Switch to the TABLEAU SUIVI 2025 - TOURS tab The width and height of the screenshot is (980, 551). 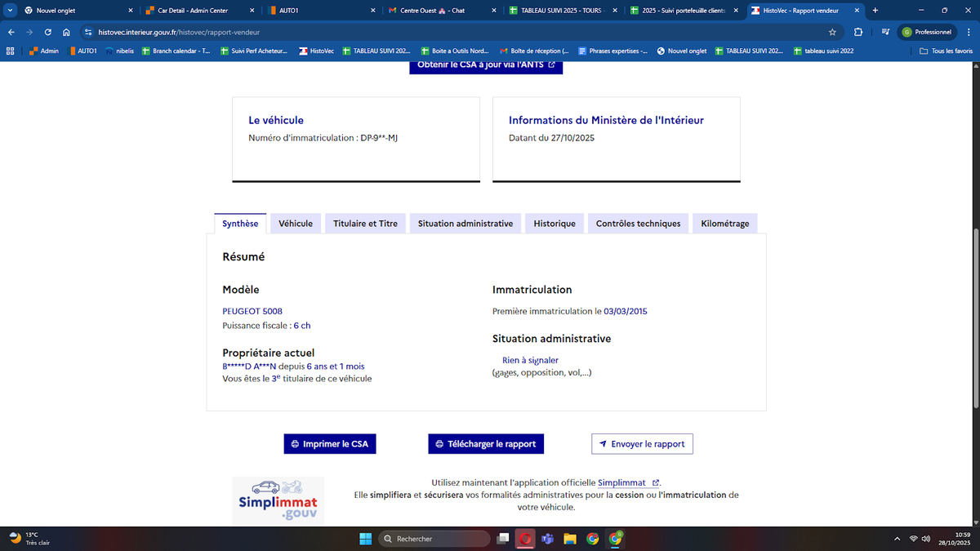point(562,11)
